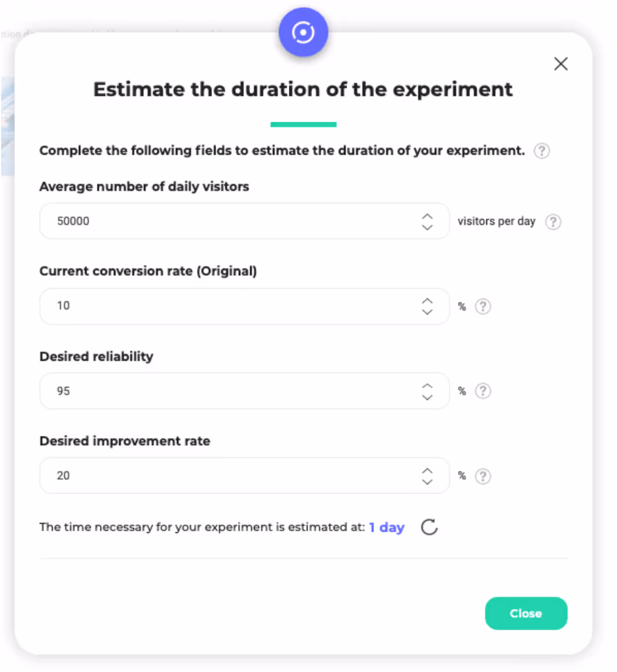
Task: Decrease the desired improvement rate
Action: pyautogui.click(x=427, y=481)
